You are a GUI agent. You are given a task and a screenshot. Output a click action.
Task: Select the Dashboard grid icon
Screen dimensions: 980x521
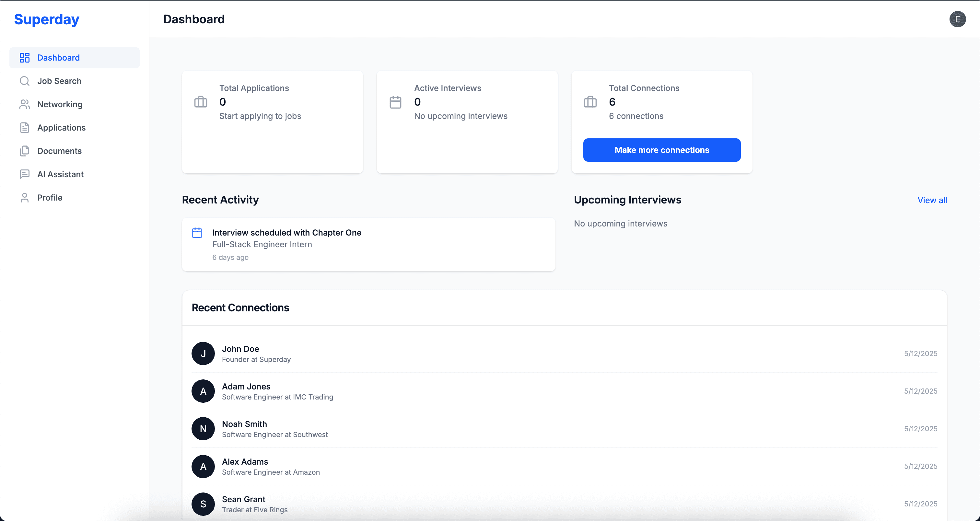[24, 57]
